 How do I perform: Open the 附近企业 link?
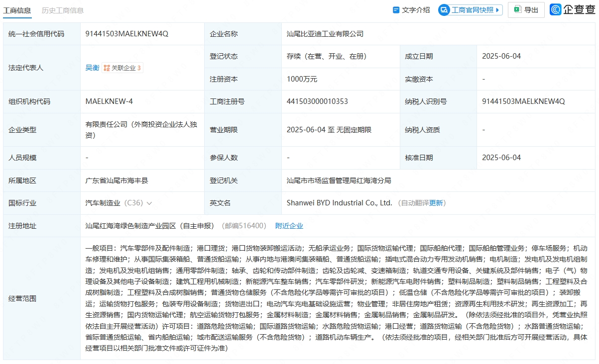coord(289,226)
